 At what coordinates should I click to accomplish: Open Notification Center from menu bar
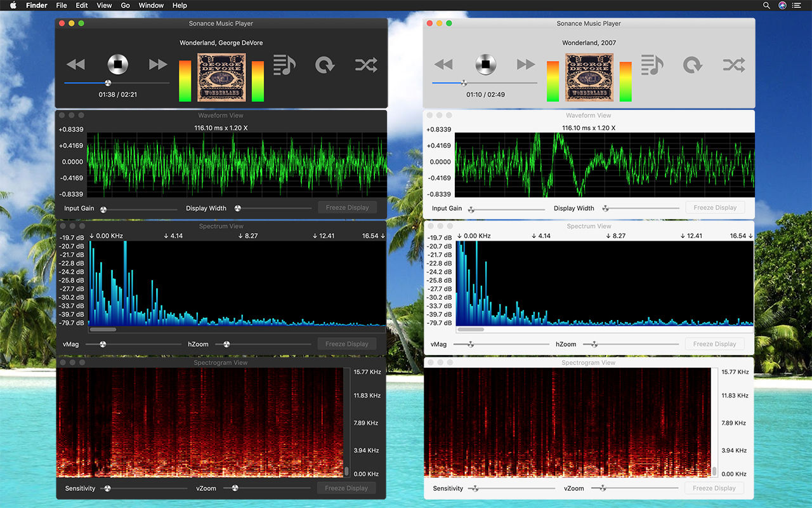pos(797,5)
